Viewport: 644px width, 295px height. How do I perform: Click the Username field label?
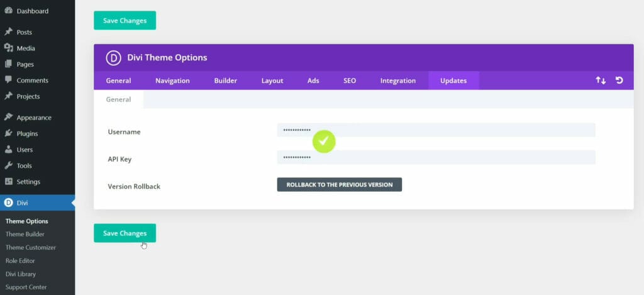[124, 132]
